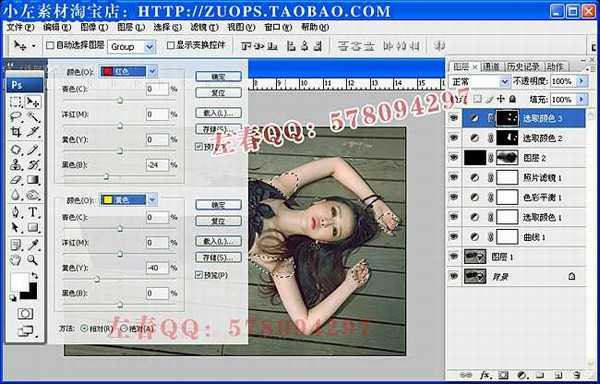Select the Crop tool
This screenshot has height=384, width=600.
(16, 132)
